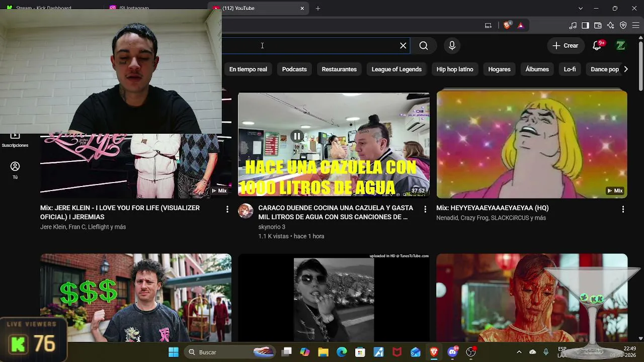
Task: Open the Brave Wallet icon
Action: (x=598, y=25)
